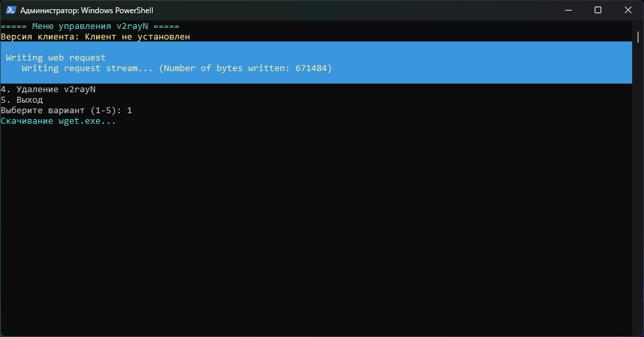The width and height of the screenshot is (644, 337).
Task: Click the entered value "1" after the prompt
Action: tap(130, 111)
